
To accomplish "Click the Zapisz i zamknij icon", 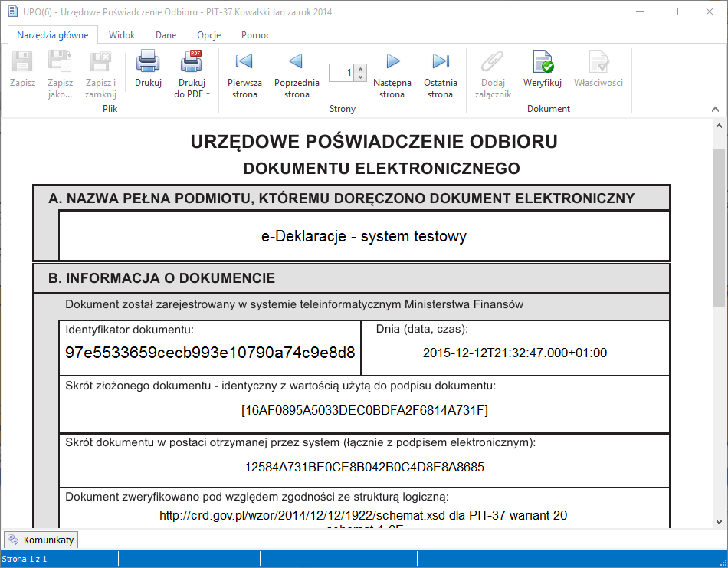I will click(100, 62).
